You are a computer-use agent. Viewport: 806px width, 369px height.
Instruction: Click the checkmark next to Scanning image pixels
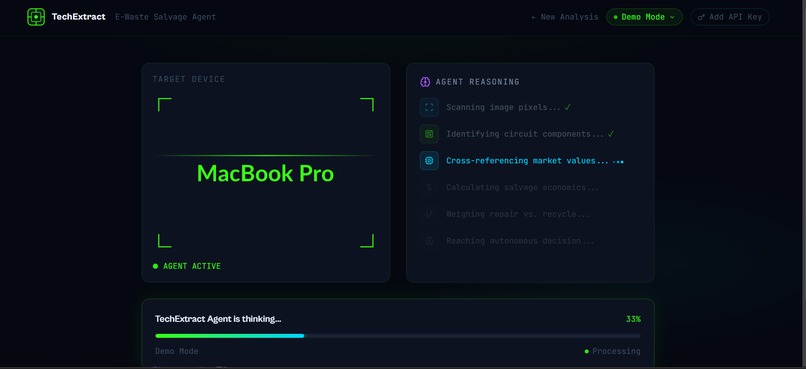pos(567,107)
